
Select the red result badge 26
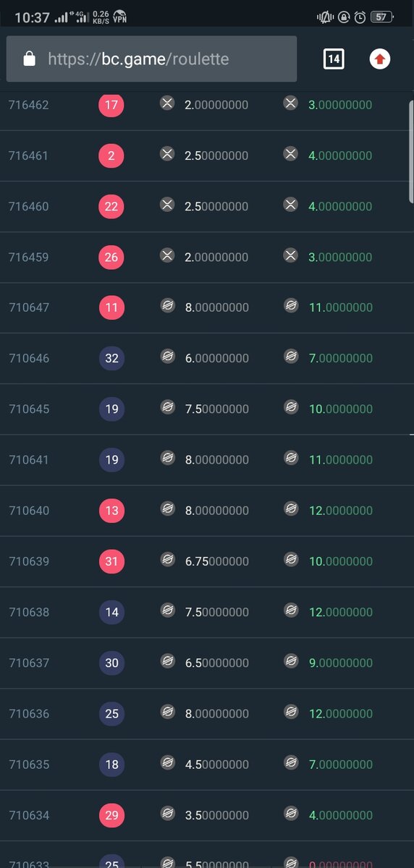tap(111, 257)
